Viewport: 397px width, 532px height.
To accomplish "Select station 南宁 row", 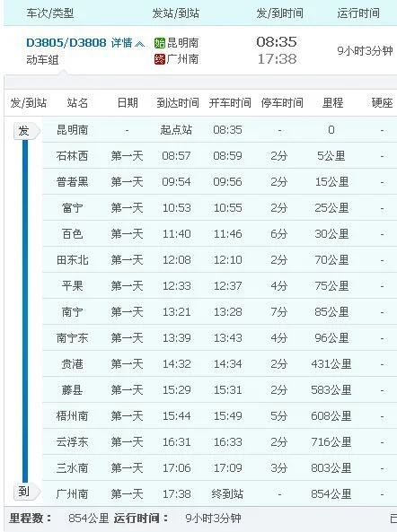I will point(219,312).
